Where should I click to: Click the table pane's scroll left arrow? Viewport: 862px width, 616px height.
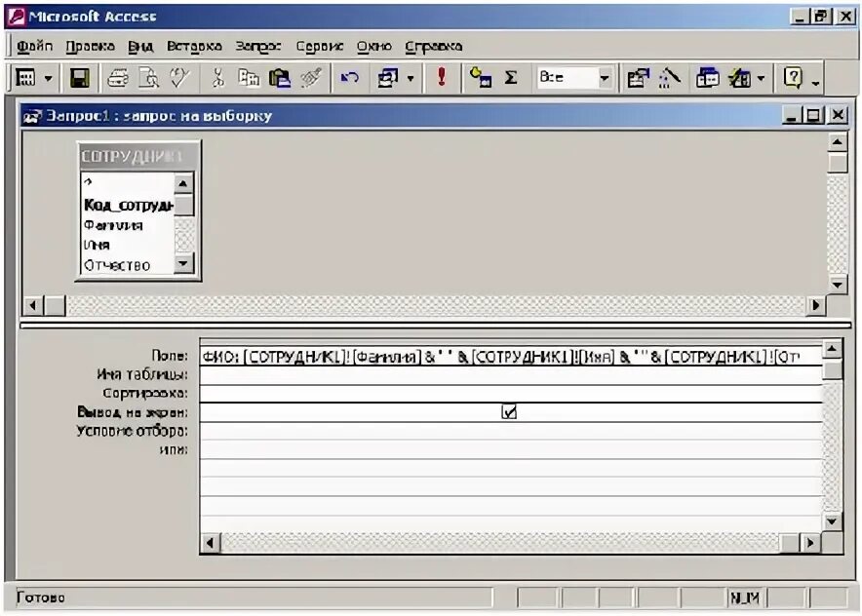(x=33, y=305)
